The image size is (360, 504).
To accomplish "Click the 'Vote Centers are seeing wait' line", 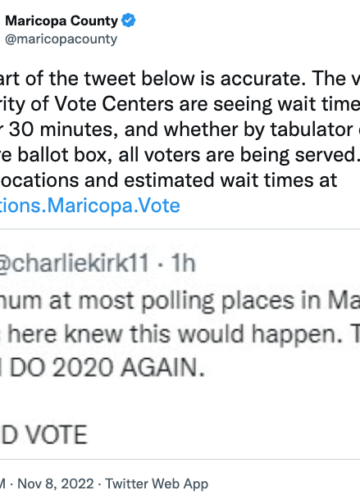I will [180, 104].
